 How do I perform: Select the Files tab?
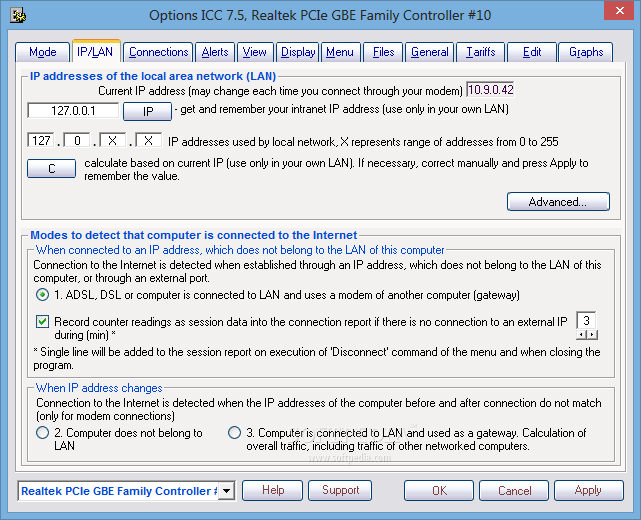click(x=383, y=52)
